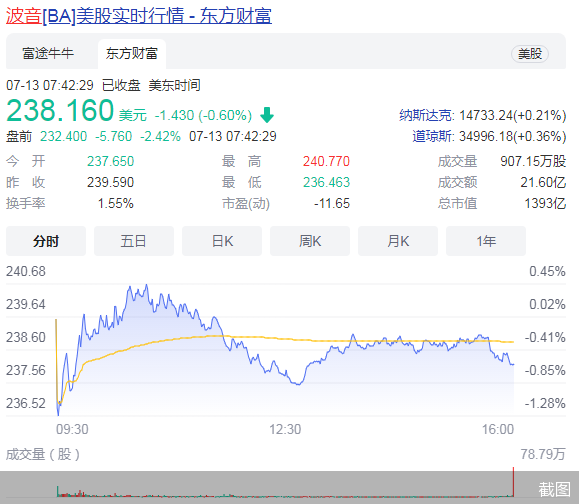Click the 总市值 value 1393亿
Image resolution: width=579 pixels, height=504 pixels.
tap(545, 203)
